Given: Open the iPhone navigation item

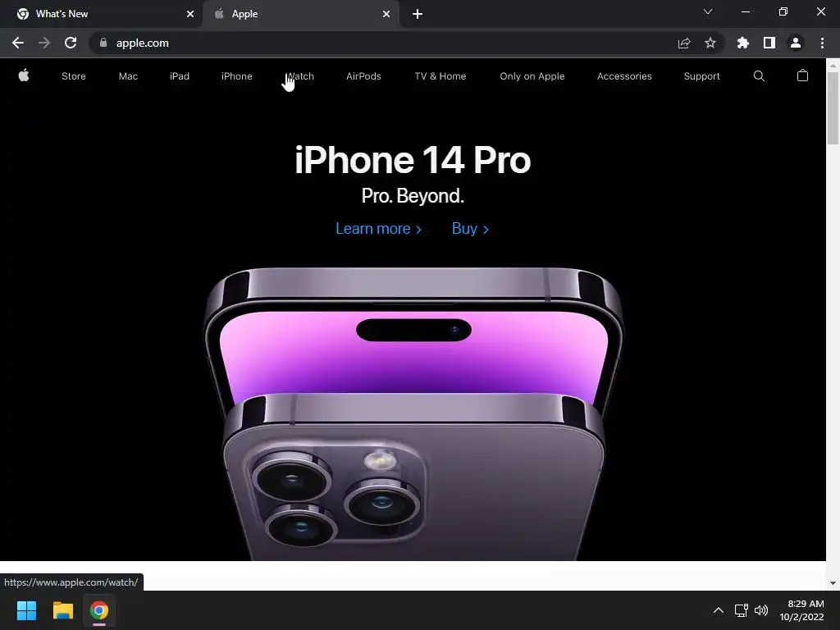Looking at the screenshot, I should coord(237,76).
